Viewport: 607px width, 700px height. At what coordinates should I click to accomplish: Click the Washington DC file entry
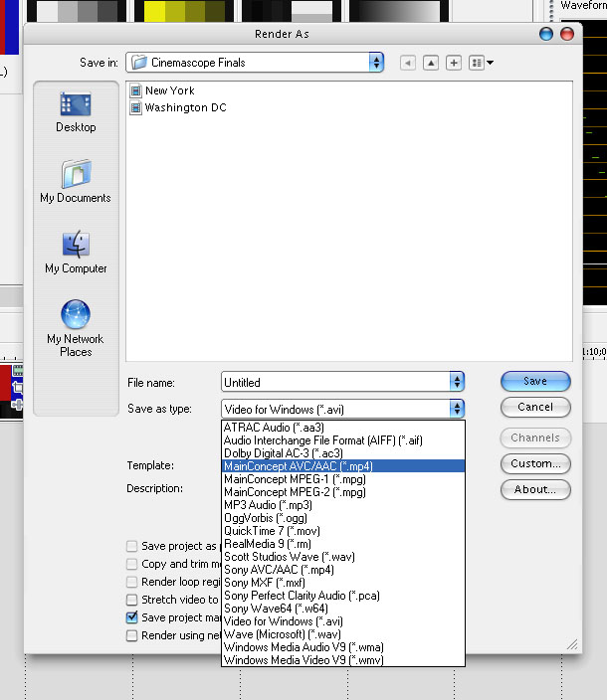pos(185,107)
